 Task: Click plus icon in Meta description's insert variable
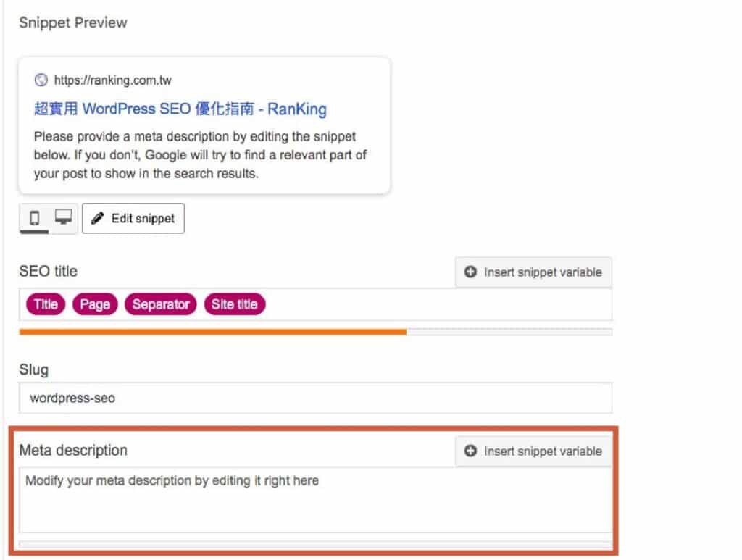tap(470, 451)
